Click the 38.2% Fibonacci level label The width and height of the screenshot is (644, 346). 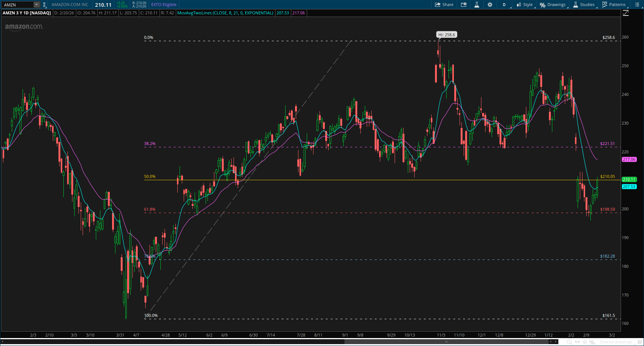pyautogui.click(x=150, y=144)
